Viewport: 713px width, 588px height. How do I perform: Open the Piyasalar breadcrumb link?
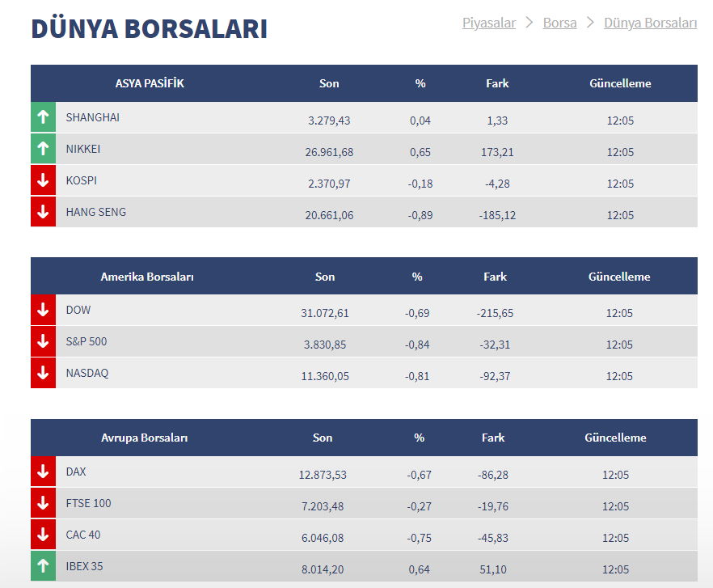point(488,23)
